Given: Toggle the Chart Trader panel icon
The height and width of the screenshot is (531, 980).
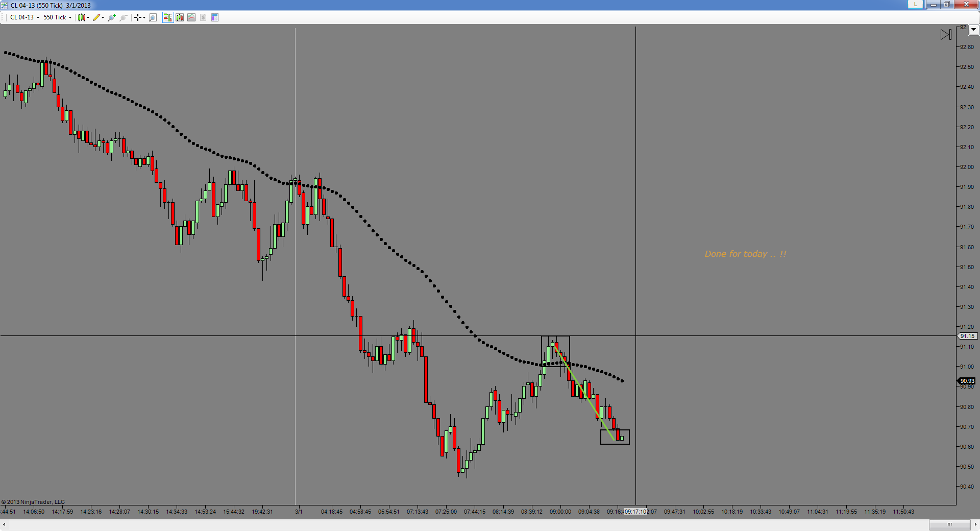Looking at the screenshot, I should click(x=167, y=17).
